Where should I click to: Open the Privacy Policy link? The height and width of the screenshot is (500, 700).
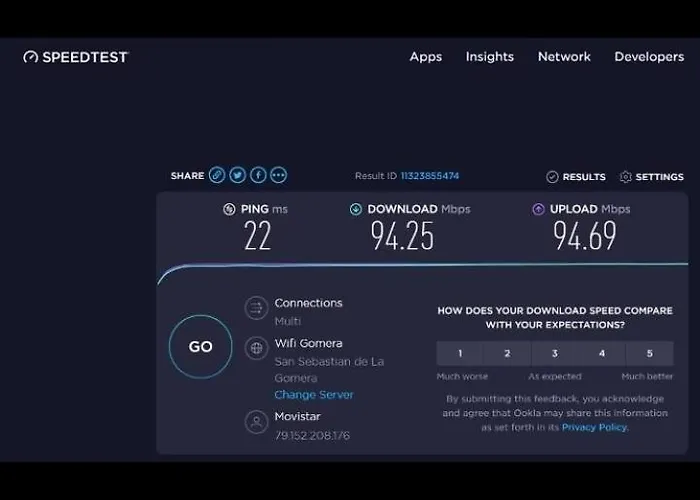(594, 427)
